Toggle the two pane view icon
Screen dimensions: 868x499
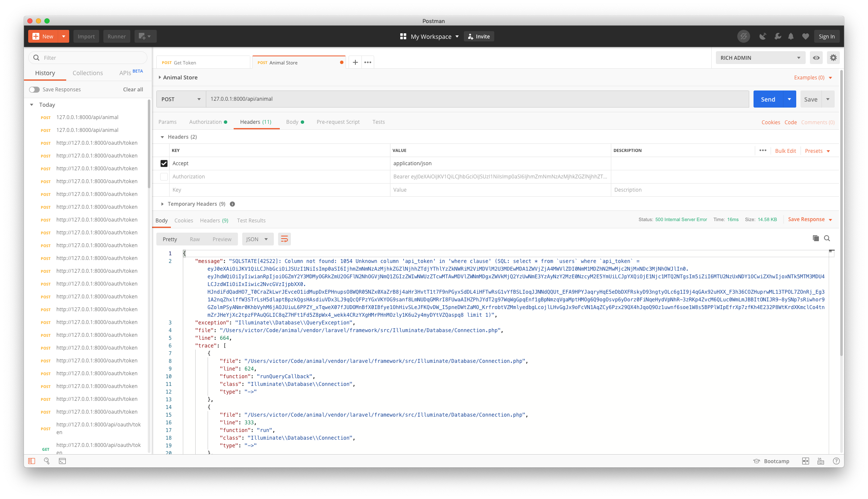(806, 461)
